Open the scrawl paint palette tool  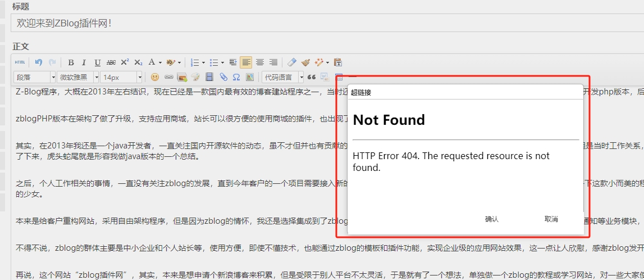[195, 77]
